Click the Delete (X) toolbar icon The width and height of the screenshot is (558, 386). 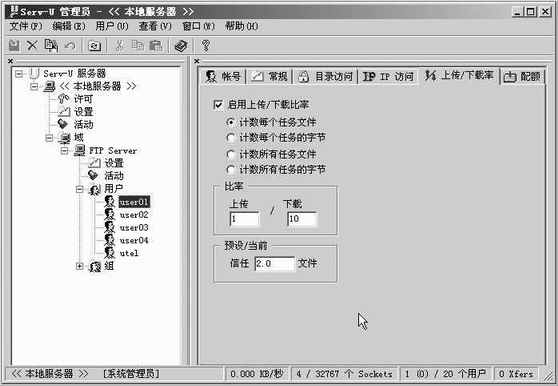(x=32, y=46)
